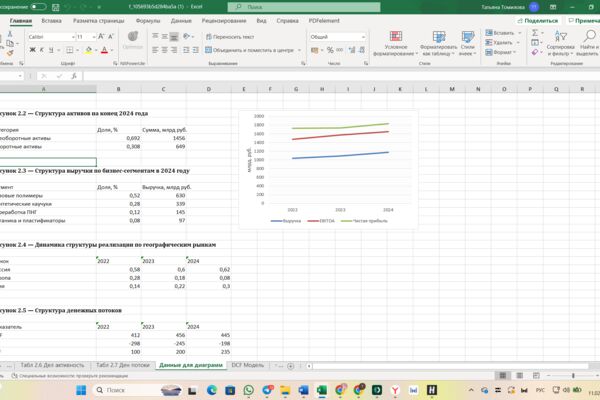Open the Разметка страницы tab
The image size is (600, 400).
point(98,21)
